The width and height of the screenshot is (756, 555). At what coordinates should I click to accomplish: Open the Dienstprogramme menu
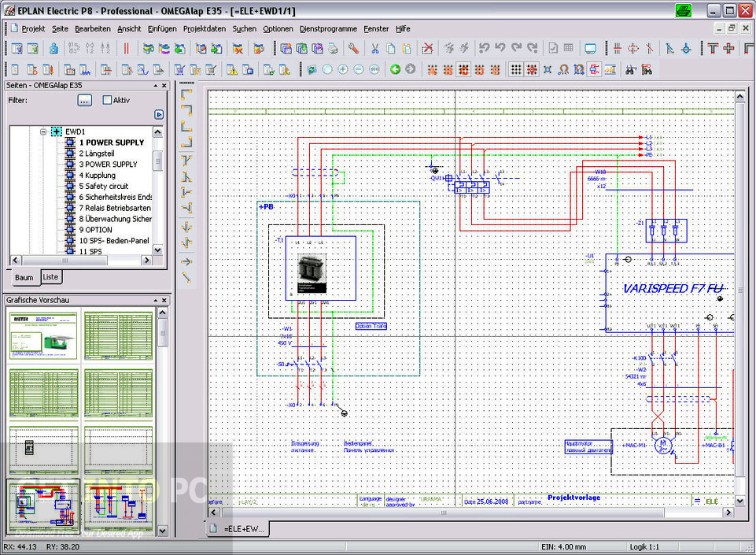tap(328, 29)
